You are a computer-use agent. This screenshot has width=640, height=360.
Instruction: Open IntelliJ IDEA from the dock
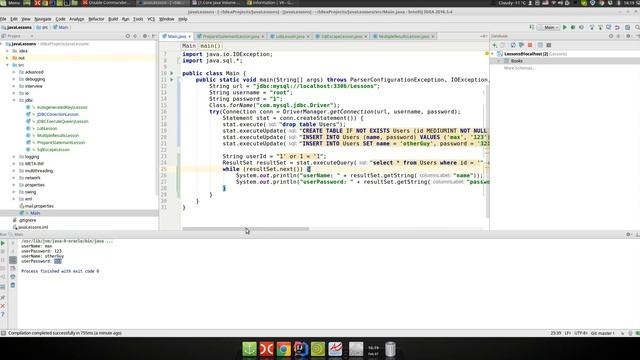[301, 349]
